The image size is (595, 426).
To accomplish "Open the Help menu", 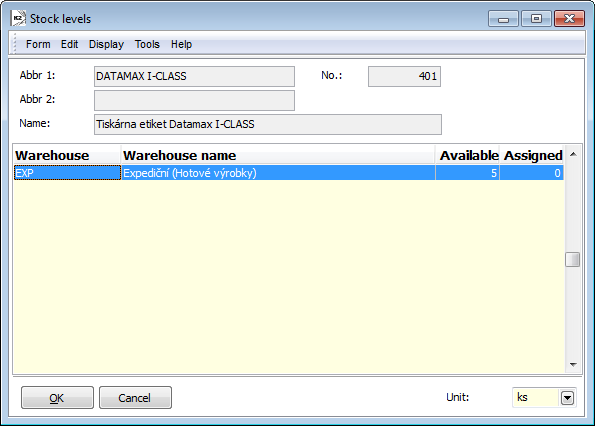I will pyautogui.click(x=181, y=44).
